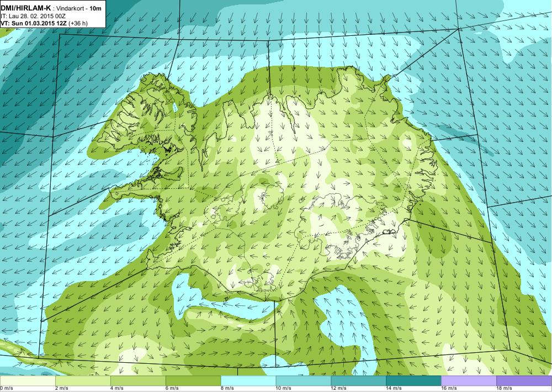Click the 10 m/s turquoise legend swatch

coord(304,381)
